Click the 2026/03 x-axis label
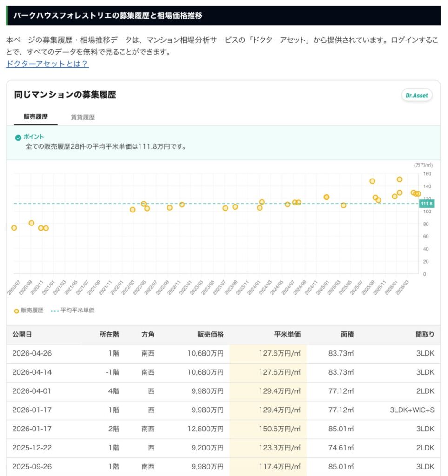This screenshot has height=476, width=448. [402, 287]
